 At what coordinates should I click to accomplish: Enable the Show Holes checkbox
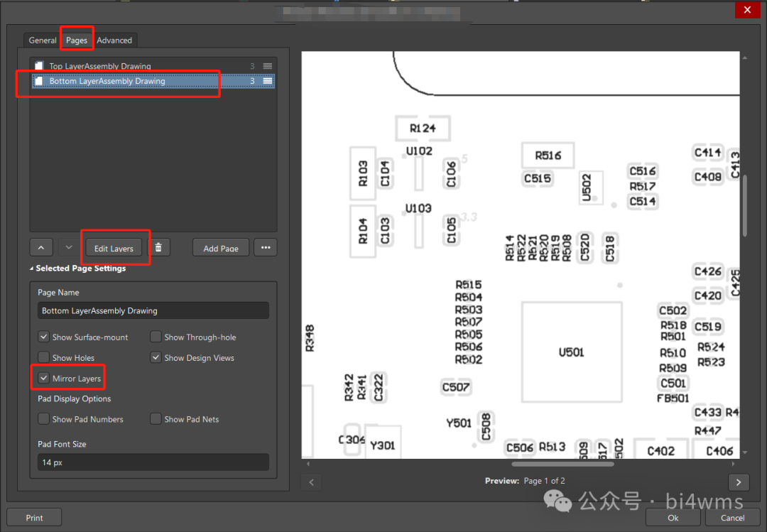point(44,358)
